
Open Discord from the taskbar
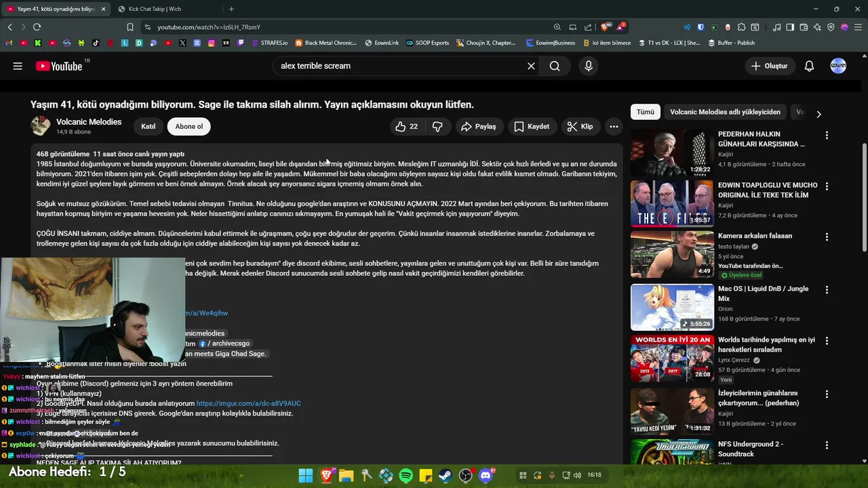point(486,475)
